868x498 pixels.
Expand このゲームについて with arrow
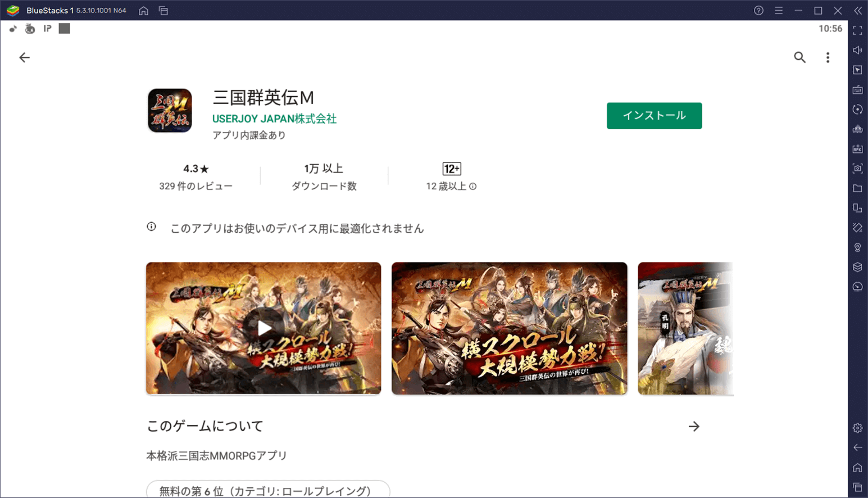(x=694, y=427)
